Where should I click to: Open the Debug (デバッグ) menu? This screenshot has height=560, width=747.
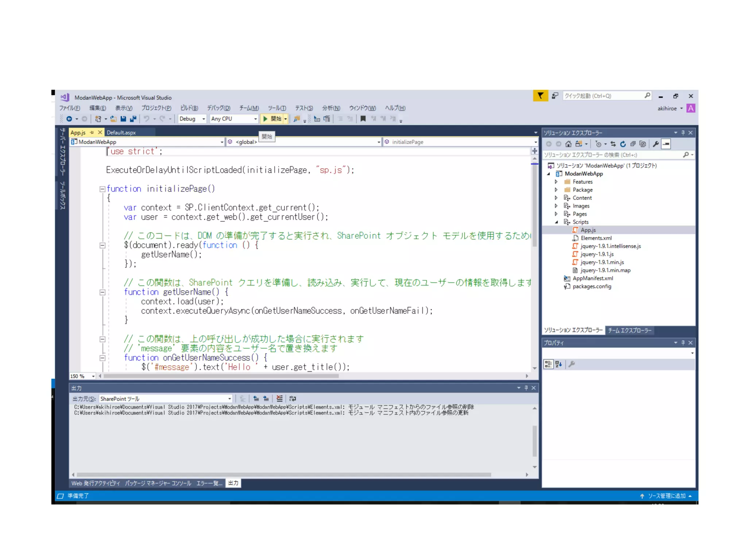218,108
